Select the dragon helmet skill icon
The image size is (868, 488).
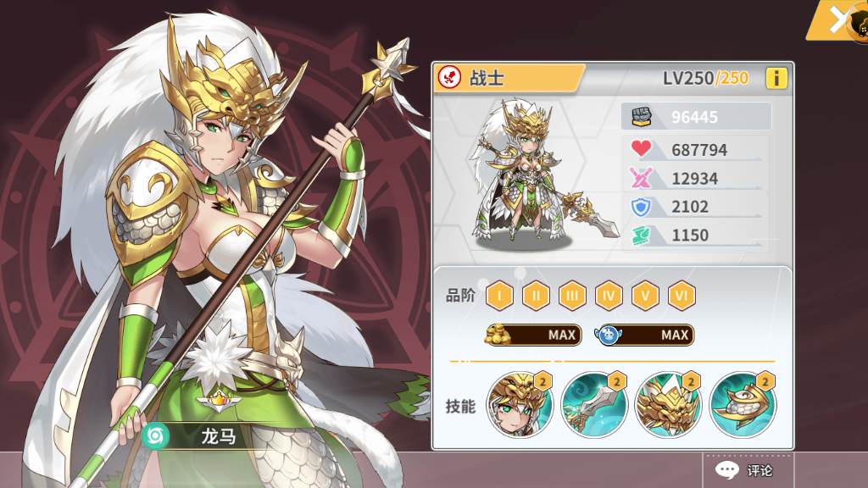point(668,404)
